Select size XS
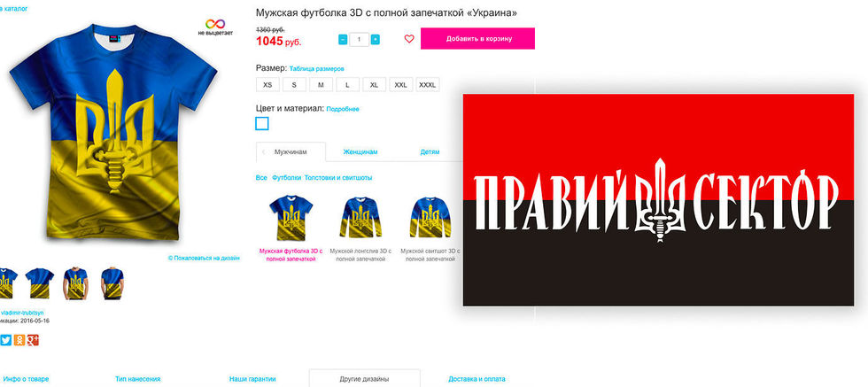The width and height of the screenshot is (868, 387). (x=267, y=85)
